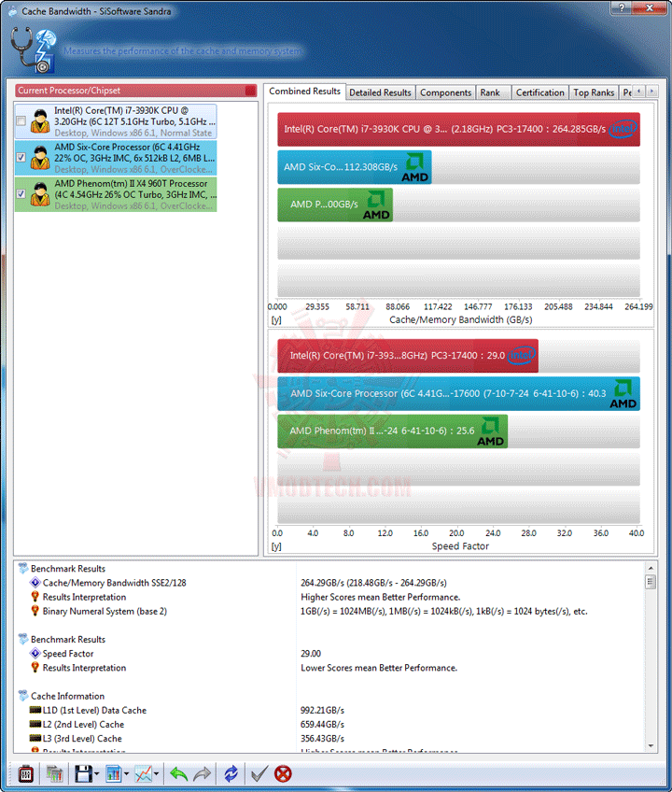Click the red Intel 264.285GB/s bandwidth bar
Viewport: 672px width, 792px height.
pos(458,129)
